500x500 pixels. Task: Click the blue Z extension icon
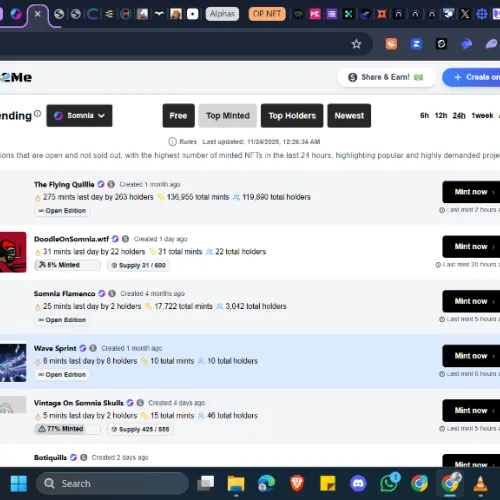pyautogui.click(x=416, y=44)
